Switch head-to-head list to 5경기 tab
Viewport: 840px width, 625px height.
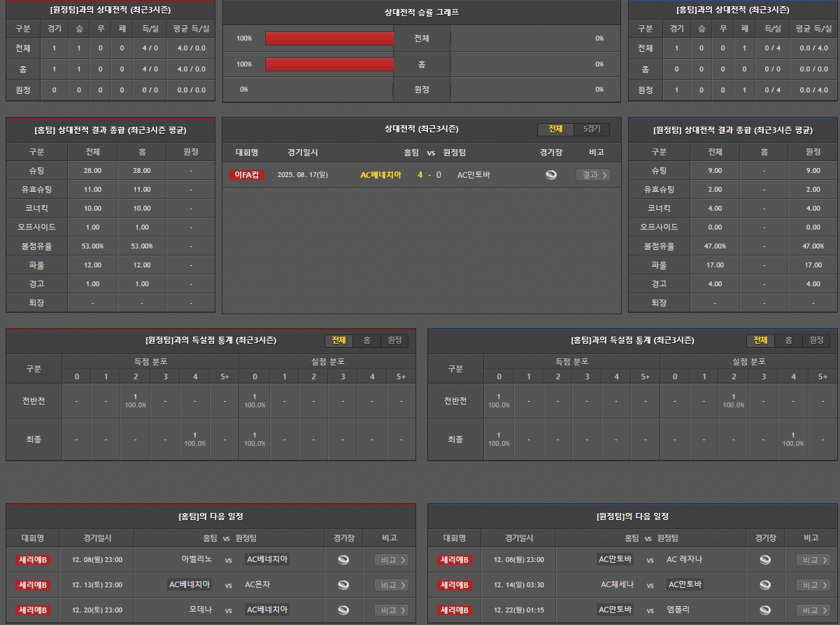pyautogui.click(x=592, y=129)
